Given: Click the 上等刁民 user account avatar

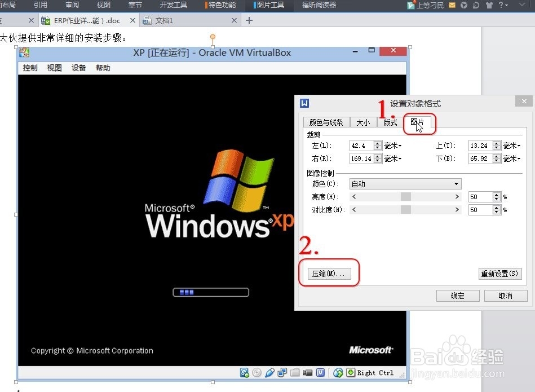Looking at the screenshot, I should click(411, 5).
